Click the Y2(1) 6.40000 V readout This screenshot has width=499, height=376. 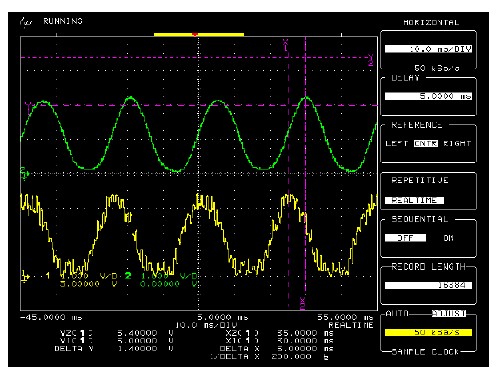click(x=117, y=333)
